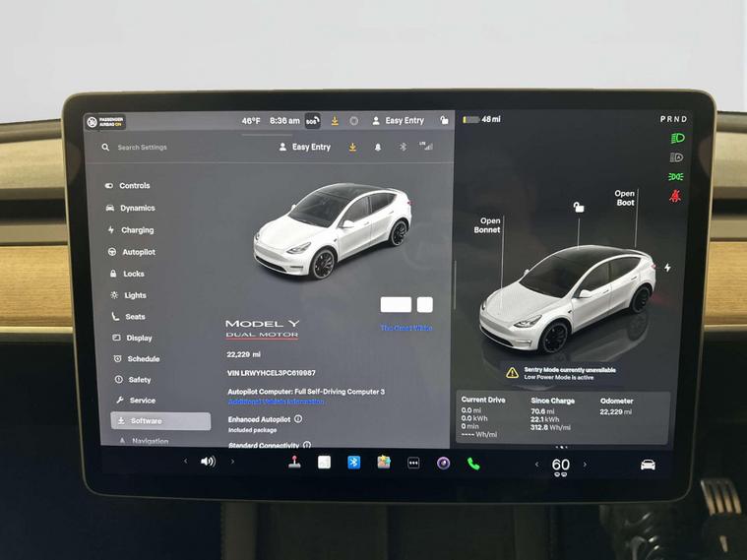747x560 pixels.
Task: Tap the car controls icon in bottom-right
Action: [648, 465]
